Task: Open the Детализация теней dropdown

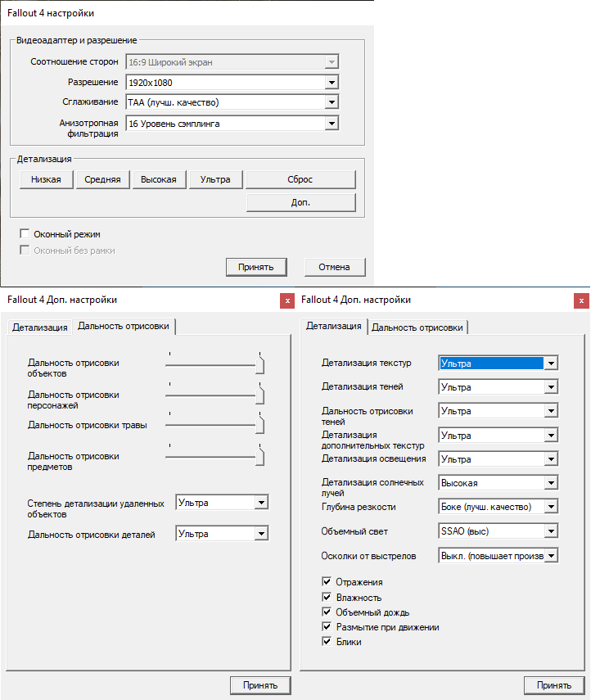Action: click(x=499, y=387)
